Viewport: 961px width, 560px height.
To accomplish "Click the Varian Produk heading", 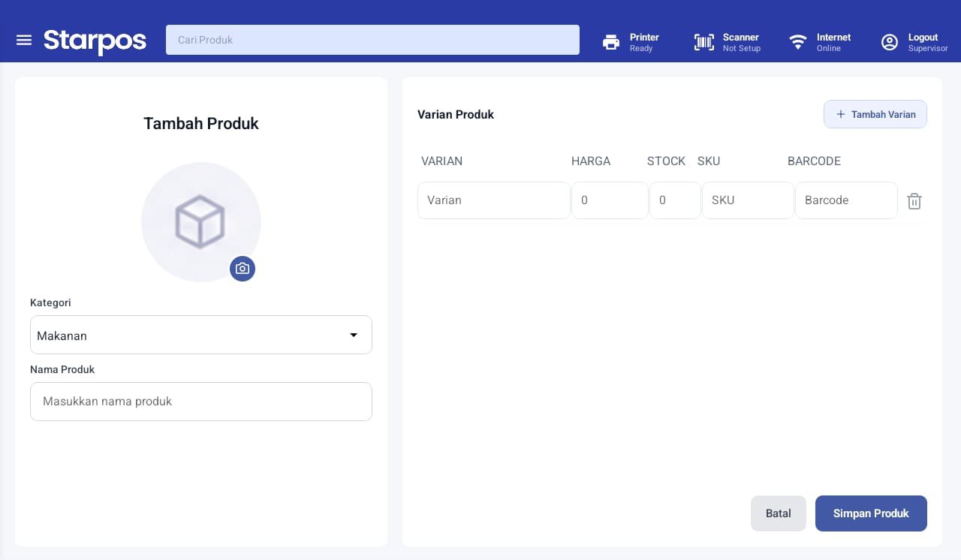I will [x=456, y=115].
